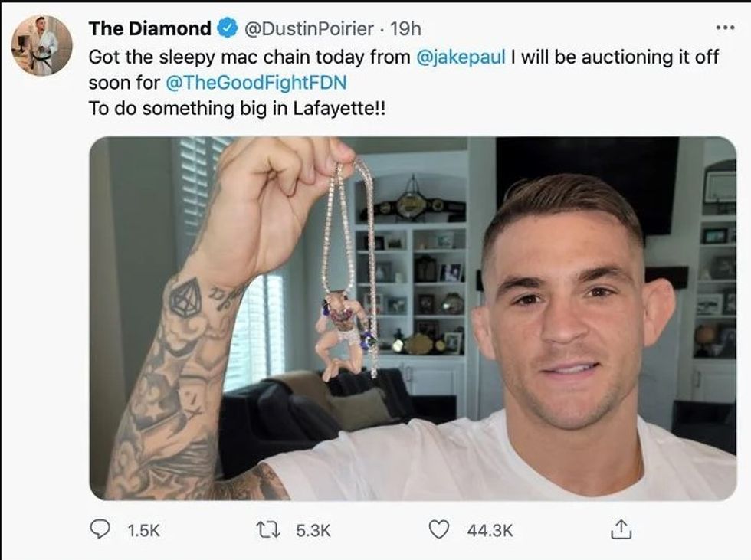Click the @DustinPoirier handle
This screenshot has height=560, width=751.
click(x=309, y=29)
